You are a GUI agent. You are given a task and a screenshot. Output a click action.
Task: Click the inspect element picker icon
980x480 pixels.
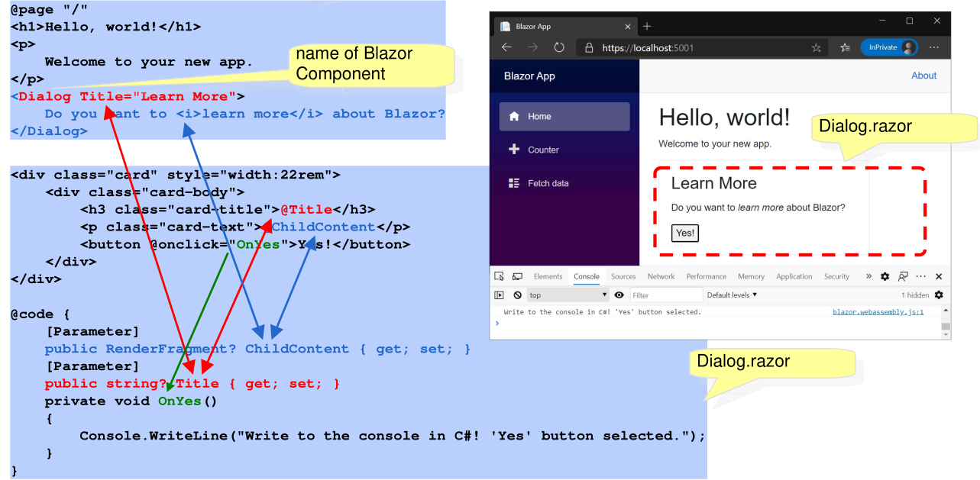pos(499,276)
